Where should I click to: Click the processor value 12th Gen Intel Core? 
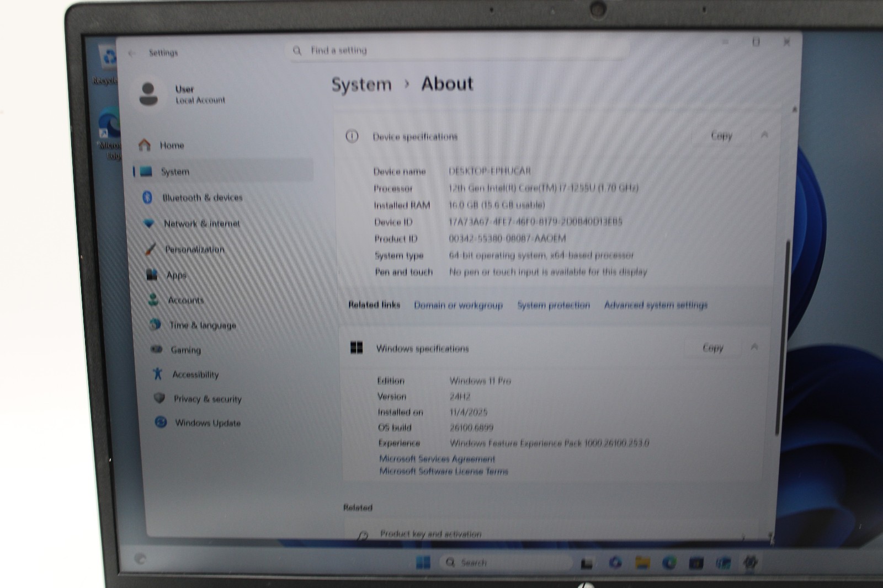click(544, 188)
